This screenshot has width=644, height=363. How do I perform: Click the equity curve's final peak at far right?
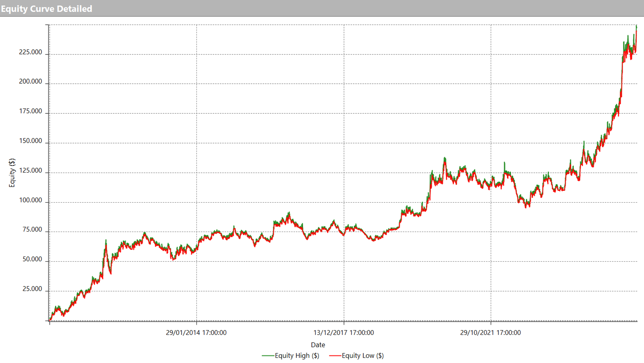coord(636,27)
